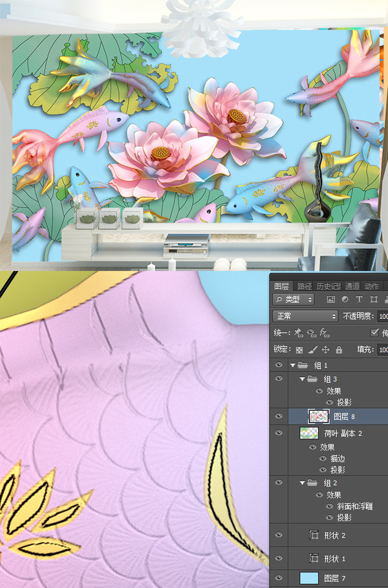Lock all with the padlock icon
This screenshot has height=588, width=388.
click(x=339, y=350)
